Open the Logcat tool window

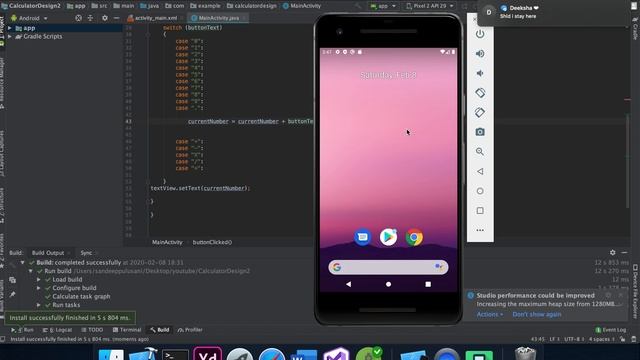[x=57, y=330]
